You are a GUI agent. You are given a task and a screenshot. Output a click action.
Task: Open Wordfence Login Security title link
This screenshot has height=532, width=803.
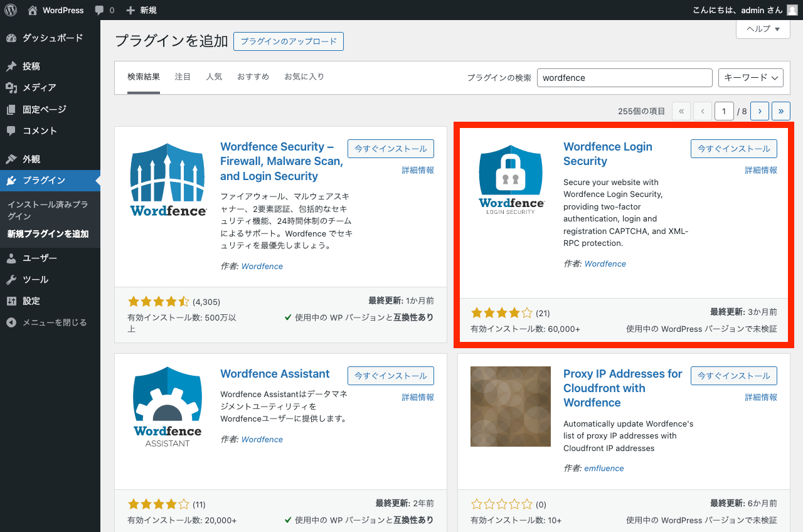pyautogui.click(x=608, y=154)
